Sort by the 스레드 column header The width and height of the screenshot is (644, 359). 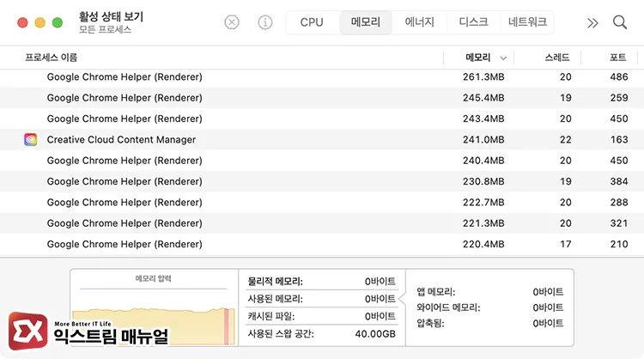[x=557, y=58]
